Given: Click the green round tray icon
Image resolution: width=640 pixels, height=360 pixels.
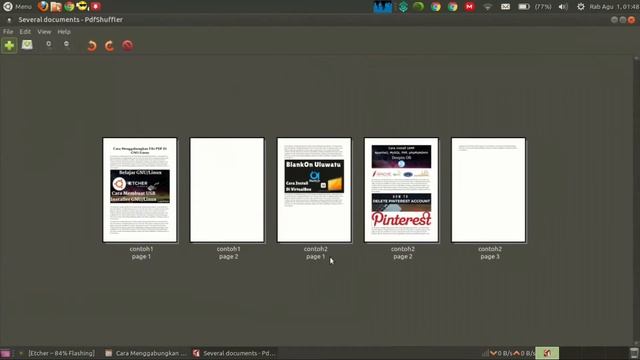Looking at the screenshot, I should click(418, 7).
